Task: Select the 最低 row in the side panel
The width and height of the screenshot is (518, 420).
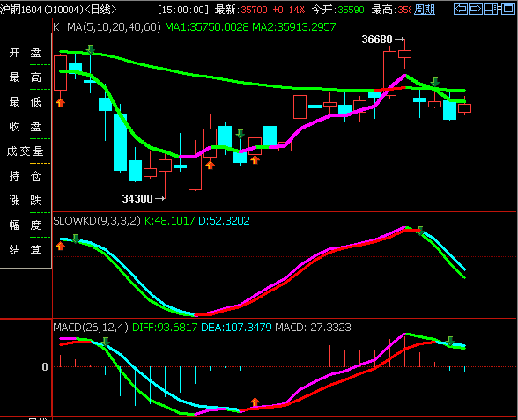Action: point(25,102)
